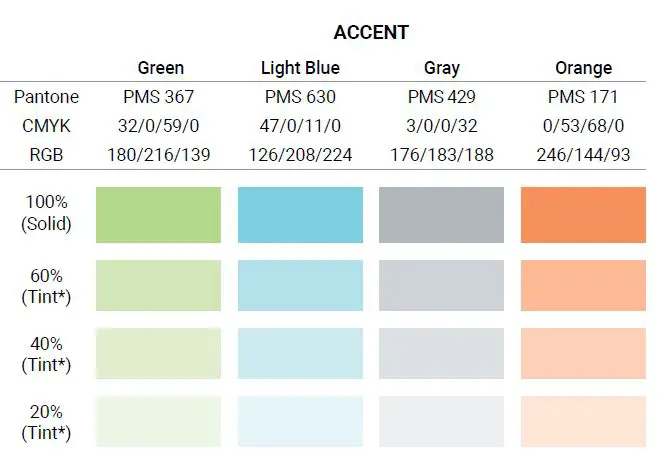Click the PMS 367 Pantone value
This screenshot has height=457, width=665.
coord(159,98)
